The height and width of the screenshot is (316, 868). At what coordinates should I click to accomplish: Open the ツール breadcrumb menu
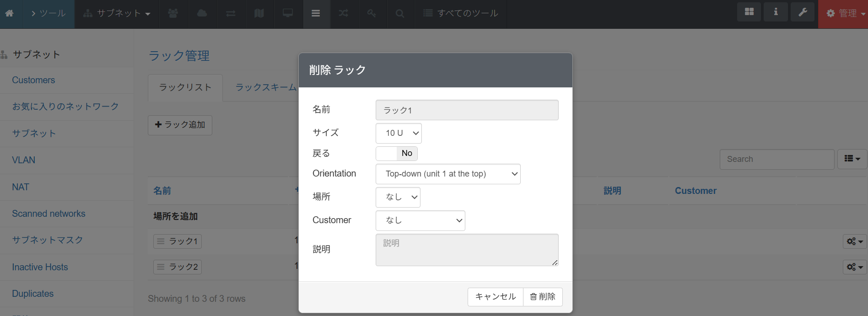[48, 13]
